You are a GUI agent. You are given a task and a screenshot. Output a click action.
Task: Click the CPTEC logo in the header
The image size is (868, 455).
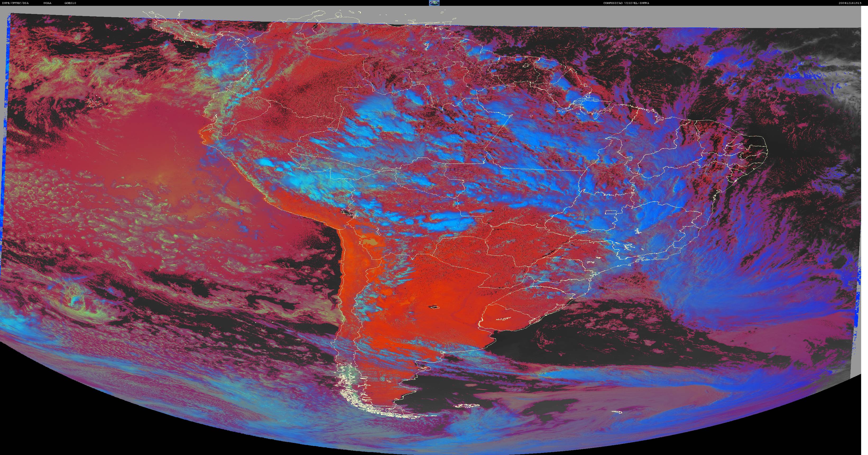tap(434, 3)
